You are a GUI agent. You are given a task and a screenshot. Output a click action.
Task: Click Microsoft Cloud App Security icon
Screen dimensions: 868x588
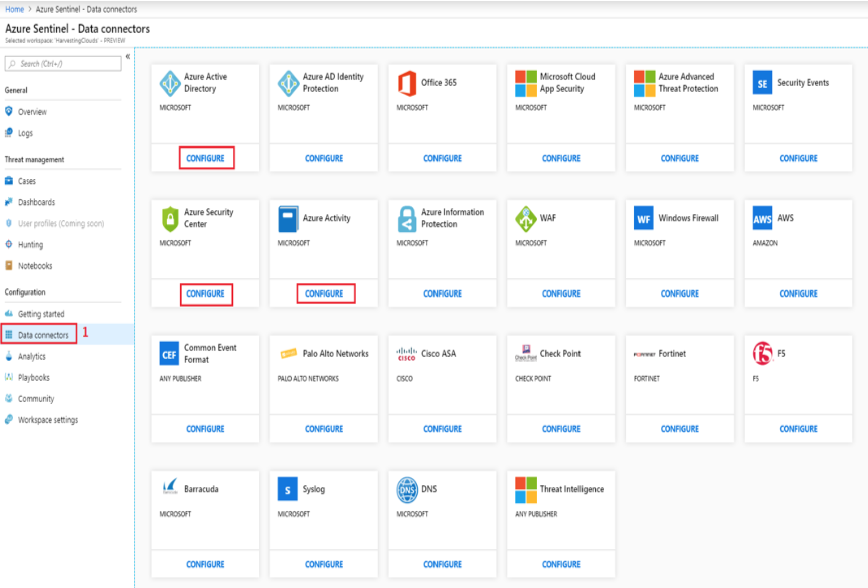(526, 83)
